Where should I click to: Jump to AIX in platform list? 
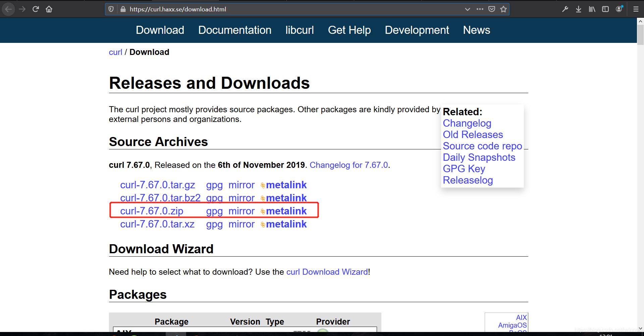click(x=521, y=318)
